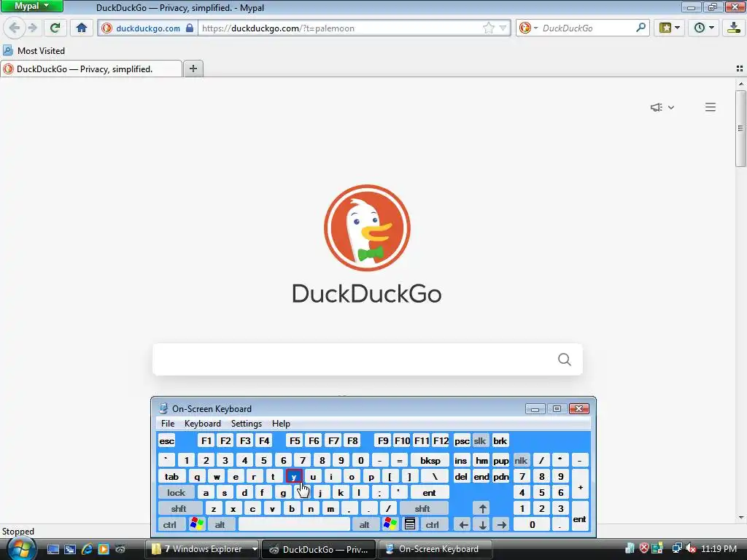Click the spacebar on On-Screen Keyboard
Image resolution: width=747 pixels, height=560 pixels.
point(294,524)
